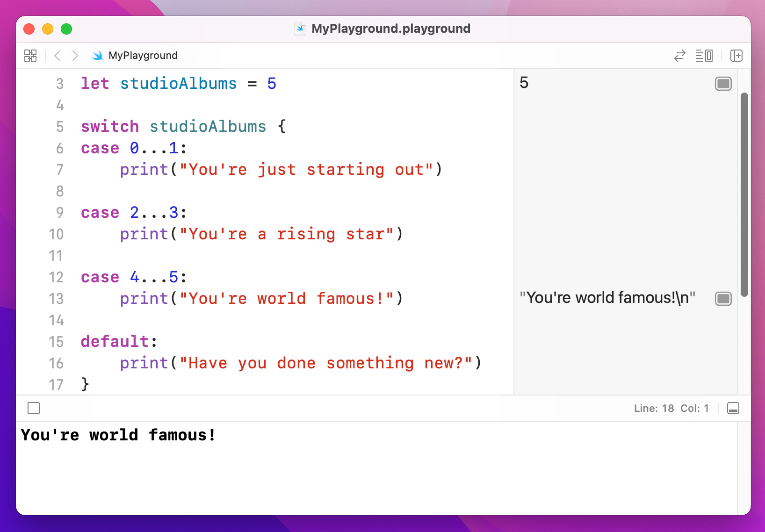Open the related items grid menu
765x532 pixels.
[x=30, y=56]
